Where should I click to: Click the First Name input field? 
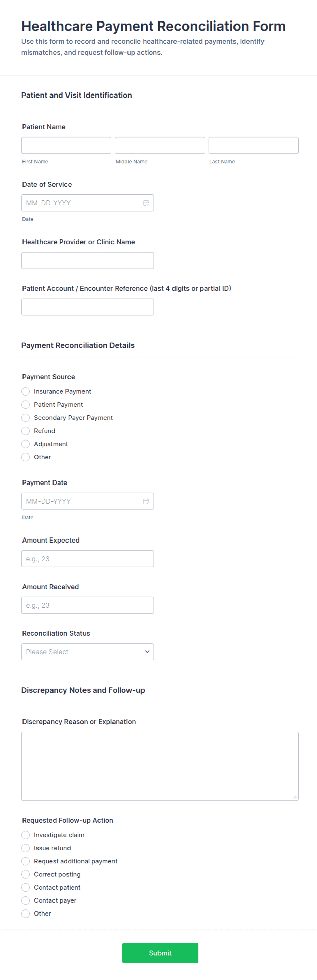coord(66,145)
